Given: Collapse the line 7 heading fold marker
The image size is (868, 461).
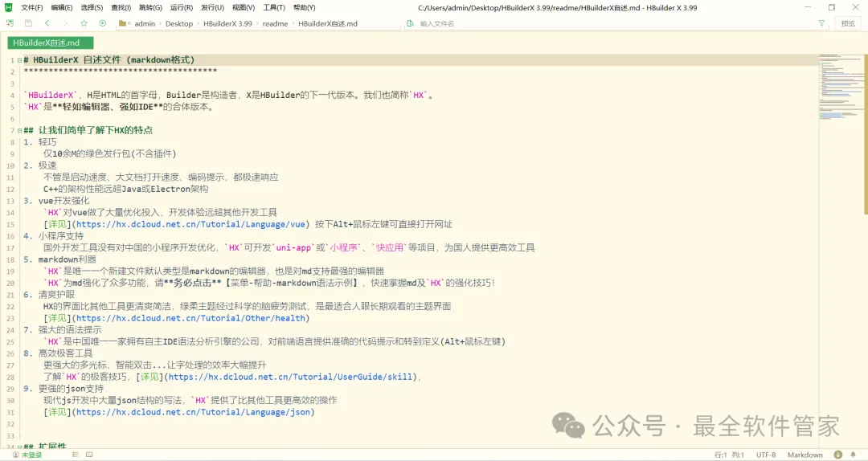Looking at the screenshot, I should (19, 131).
